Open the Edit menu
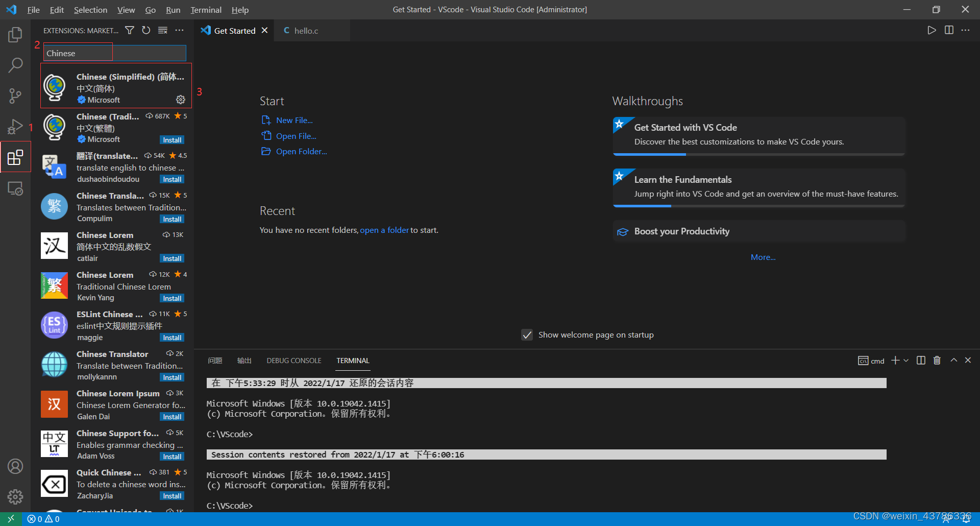Screen dimensions: 980x526 point(57,10)
